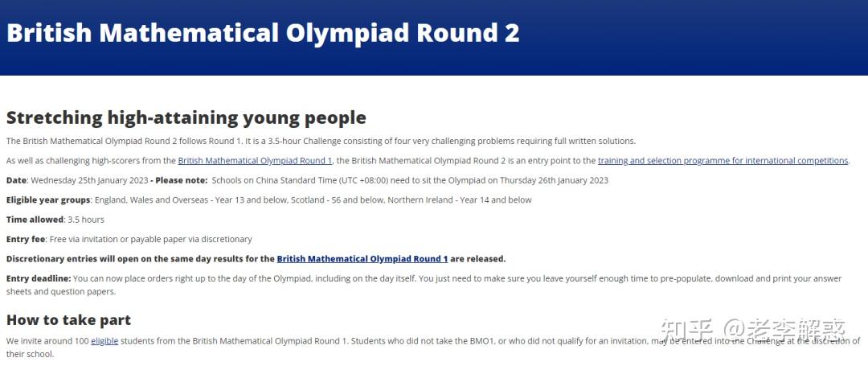Click the bold 'Entry fee' label
Screen dimensions: 868x366
tap(26, 239)
